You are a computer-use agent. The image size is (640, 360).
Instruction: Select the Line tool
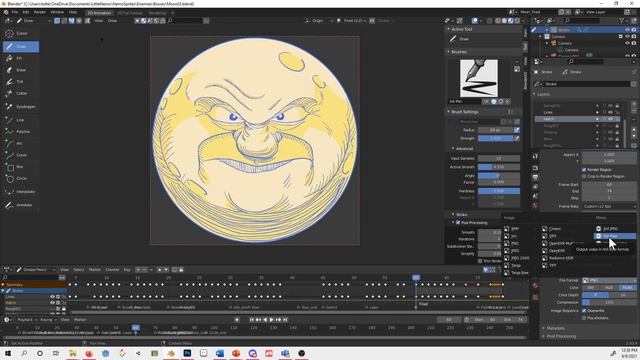(20, 120)
